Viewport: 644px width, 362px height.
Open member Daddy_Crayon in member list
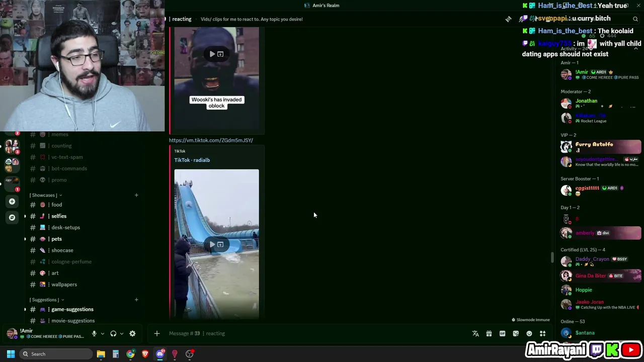tap(600, 261)
